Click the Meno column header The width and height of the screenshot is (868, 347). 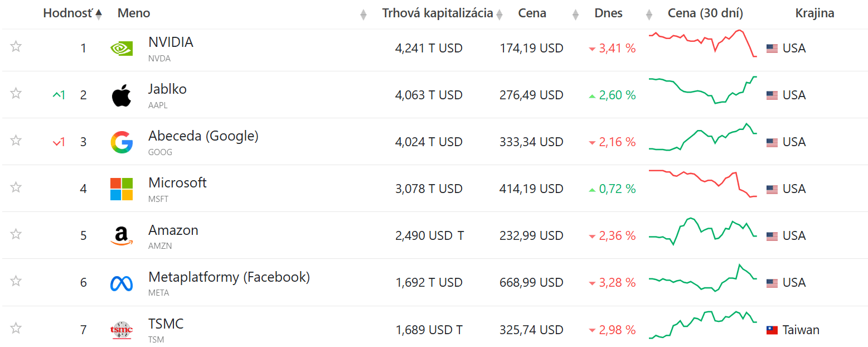point(133,13)
